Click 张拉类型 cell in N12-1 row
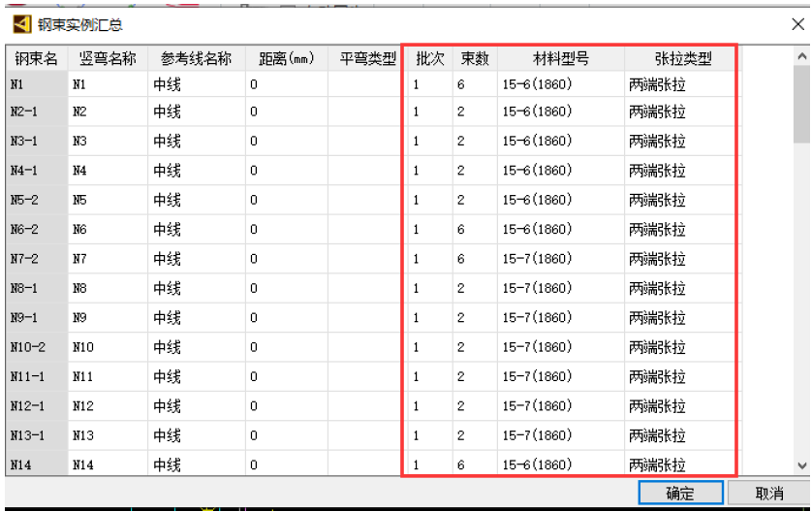The height and width of the screenshot is (512, 812). coord(683,405)
